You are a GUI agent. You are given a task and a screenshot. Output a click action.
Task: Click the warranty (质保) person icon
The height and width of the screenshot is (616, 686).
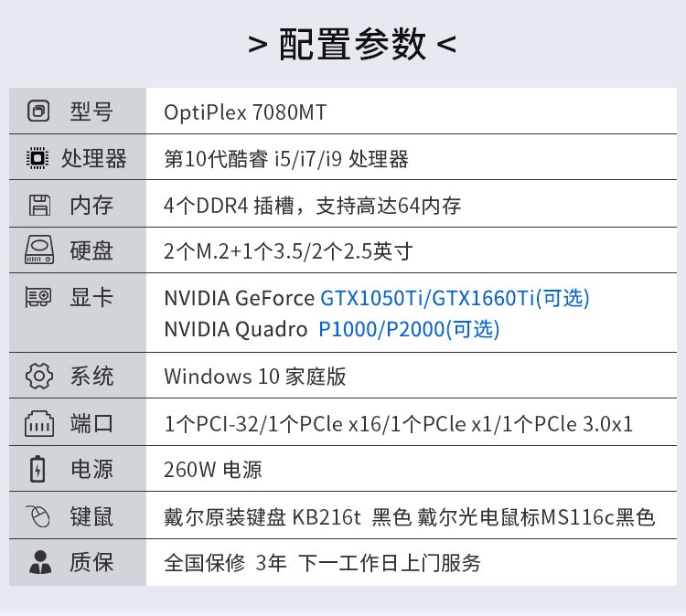[40, 562]
